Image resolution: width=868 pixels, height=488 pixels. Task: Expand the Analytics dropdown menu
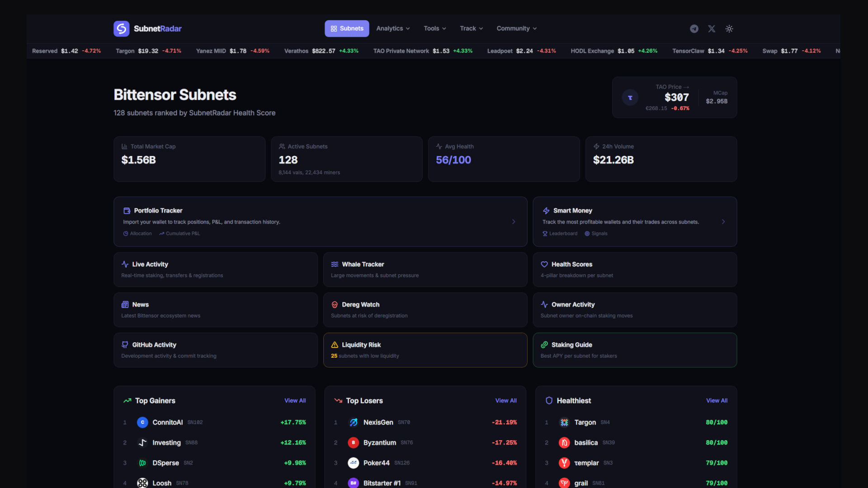(x=393, y=28)
